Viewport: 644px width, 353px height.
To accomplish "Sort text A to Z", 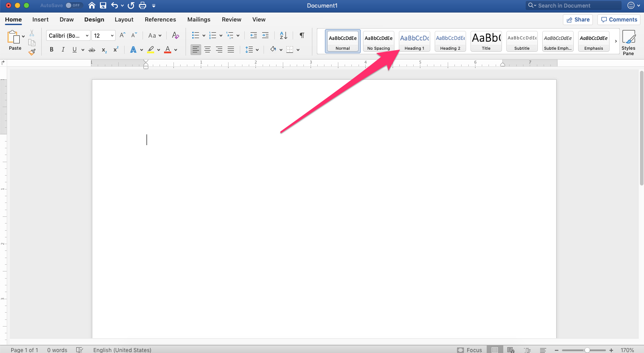I will 283,35.
